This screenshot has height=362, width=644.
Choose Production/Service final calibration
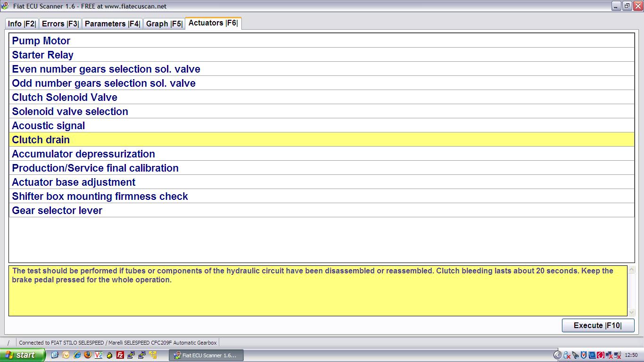pos(322,168)
